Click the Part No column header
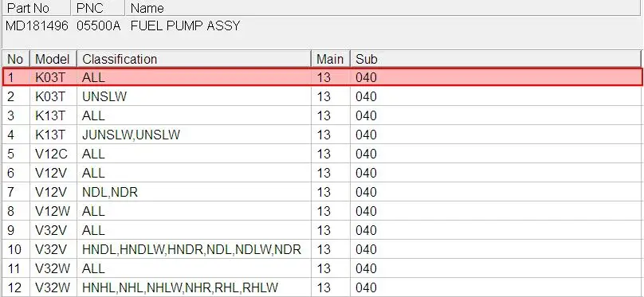 [x=36, y=8]
